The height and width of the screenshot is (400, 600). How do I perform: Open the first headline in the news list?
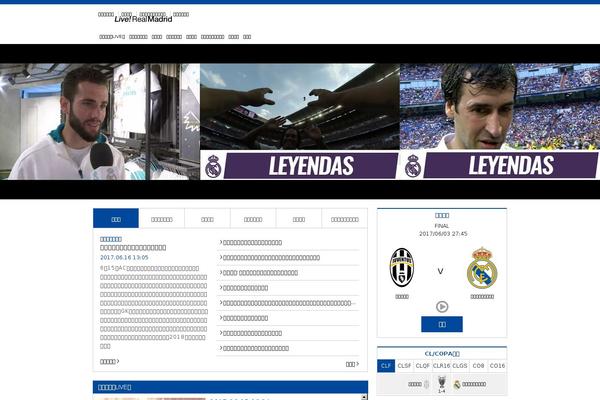point(252,242)
